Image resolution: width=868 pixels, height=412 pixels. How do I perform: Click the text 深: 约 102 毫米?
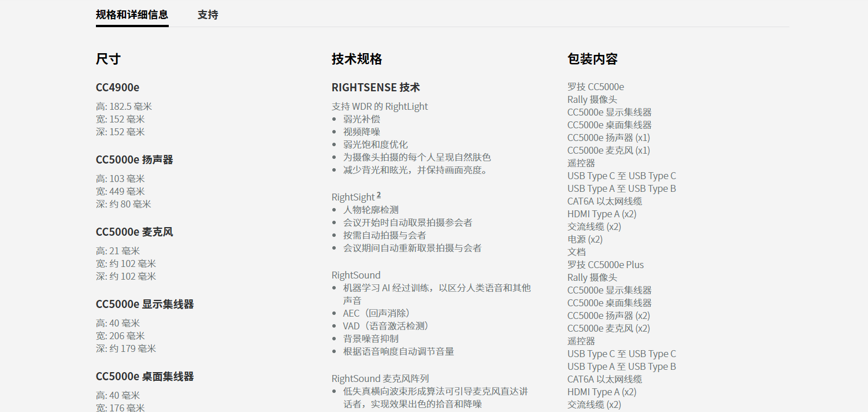click(126, 276)
